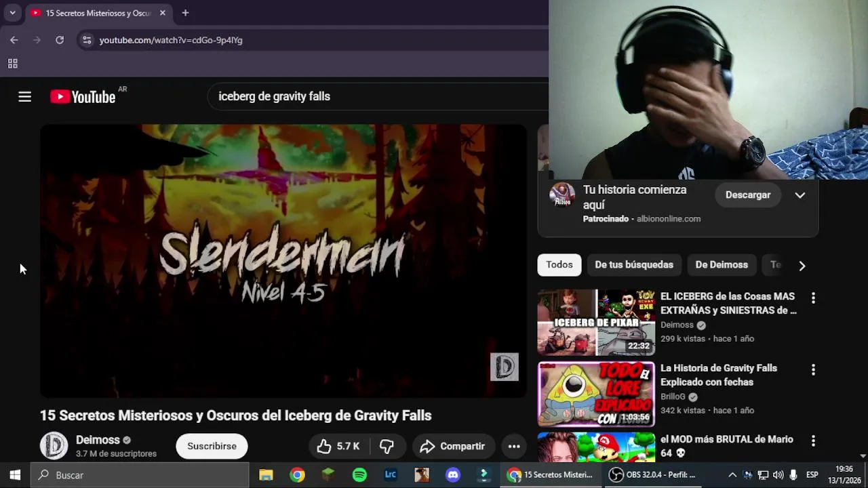Open 'La Historia de Gravity Falls' title link
Viewport: 868px width, 488px height.
click(719, 375)
